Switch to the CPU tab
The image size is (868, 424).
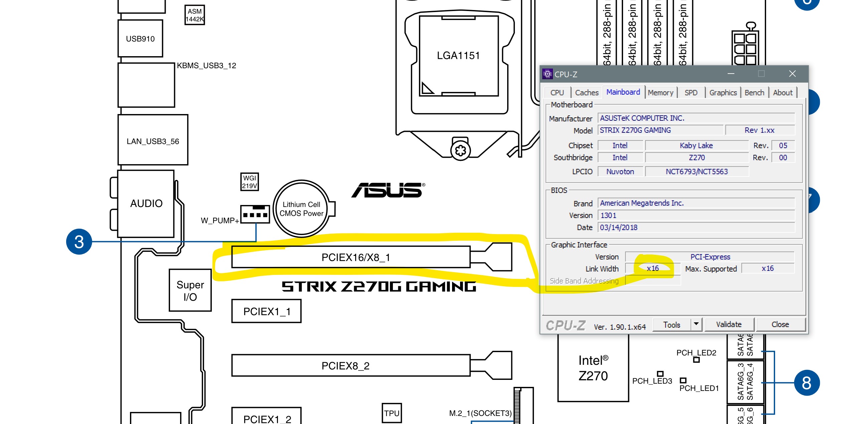[557, 92]
